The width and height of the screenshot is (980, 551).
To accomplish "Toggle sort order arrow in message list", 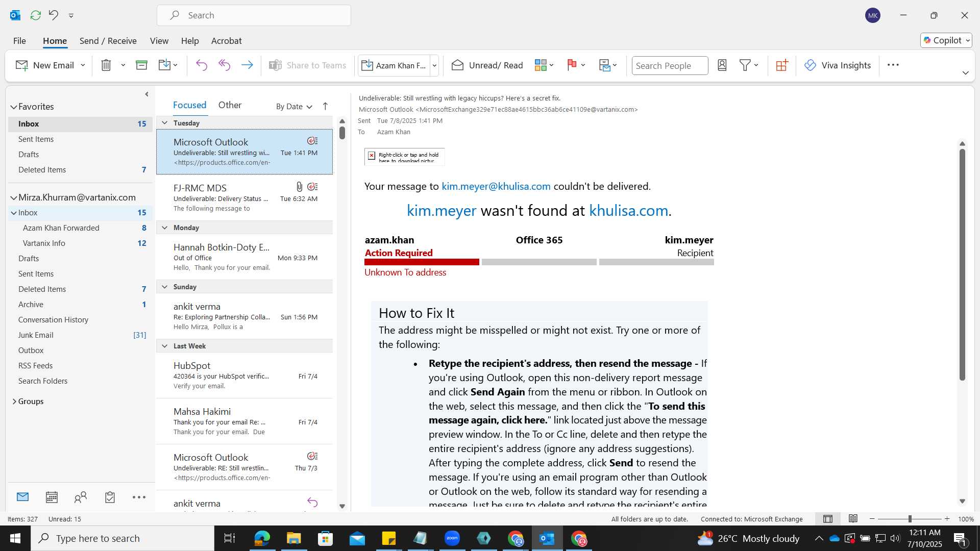I will coord(325,106).
